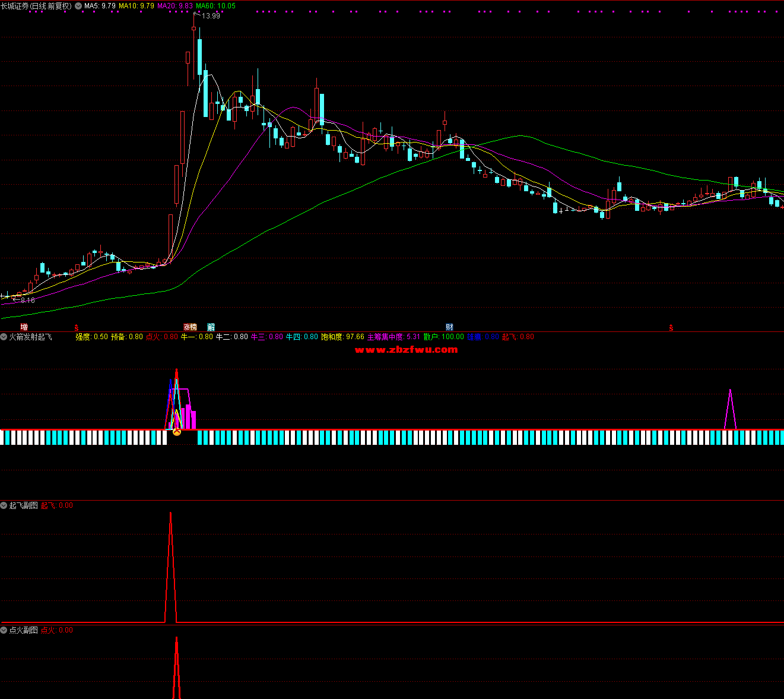
Task: Select the MA5 moving average label
Action: pos(100,6)
